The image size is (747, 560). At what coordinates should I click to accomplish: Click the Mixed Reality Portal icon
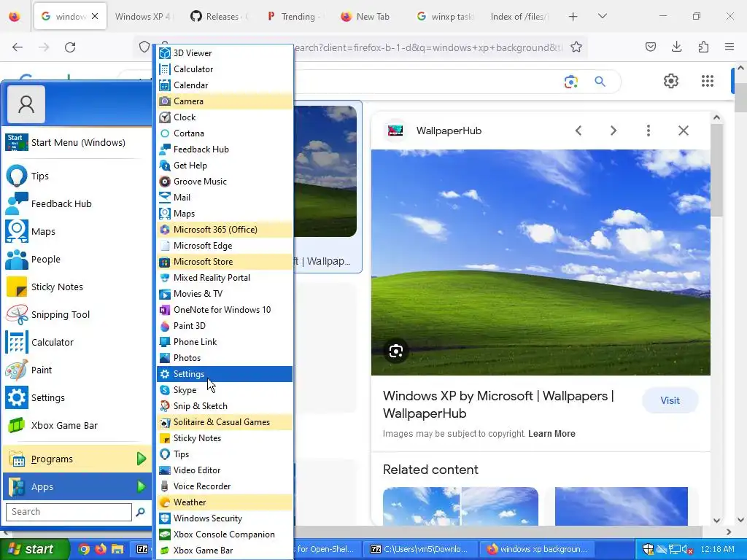coord(165,278)
